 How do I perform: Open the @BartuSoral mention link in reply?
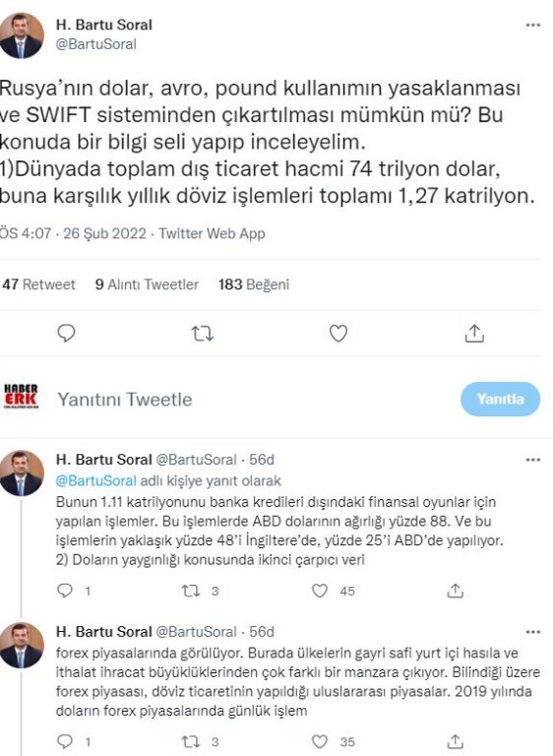pos(96,480)
